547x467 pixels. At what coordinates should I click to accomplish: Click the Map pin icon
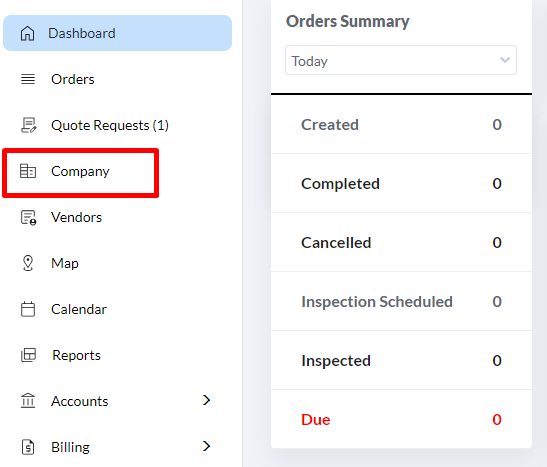coord(28,263)
